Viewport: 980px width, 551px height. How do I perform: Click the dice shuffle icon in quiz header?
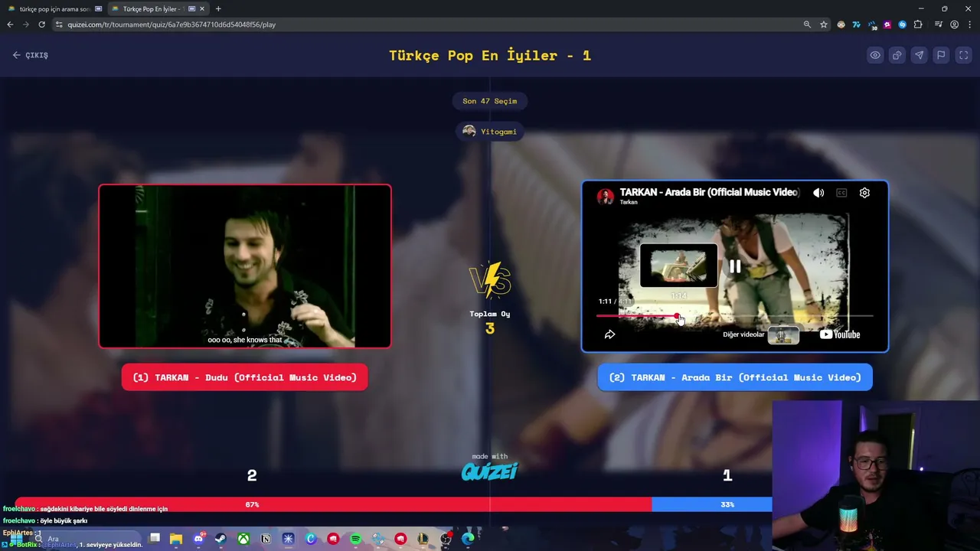click(x=897, y=55)
